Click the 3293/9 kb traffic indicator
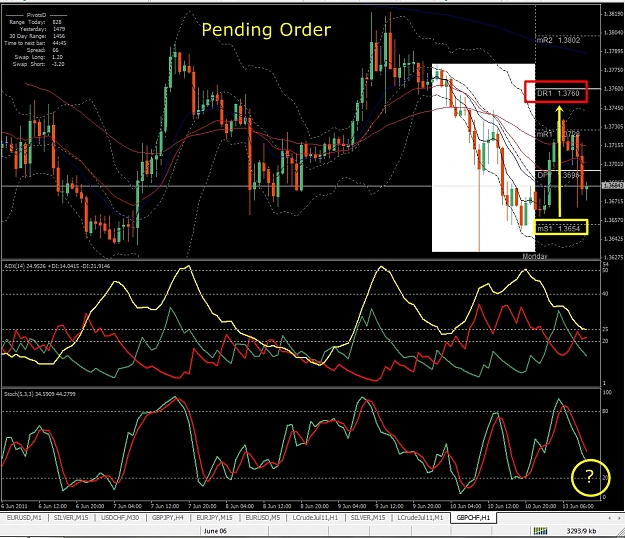The width and height of the screenshot is (625, 538). 581,531
